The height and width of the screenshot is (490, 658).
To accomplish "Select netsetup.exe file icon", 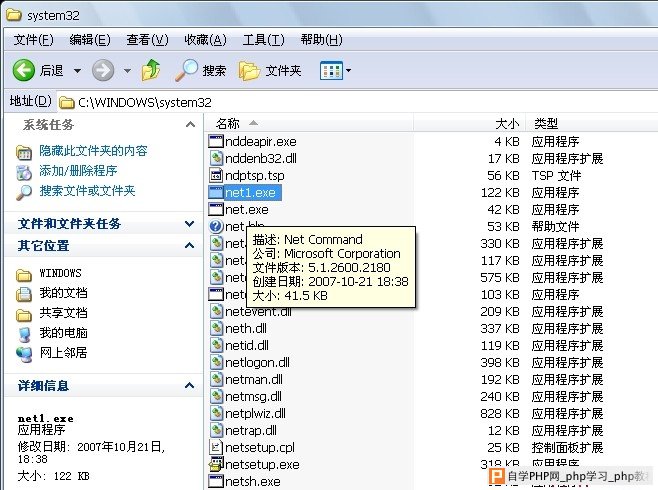I will pos(216,464).
